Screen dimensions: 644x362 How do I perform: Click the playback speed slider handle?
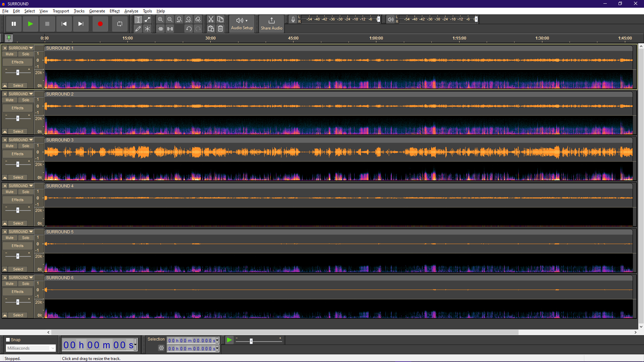[x=251, y=341]
